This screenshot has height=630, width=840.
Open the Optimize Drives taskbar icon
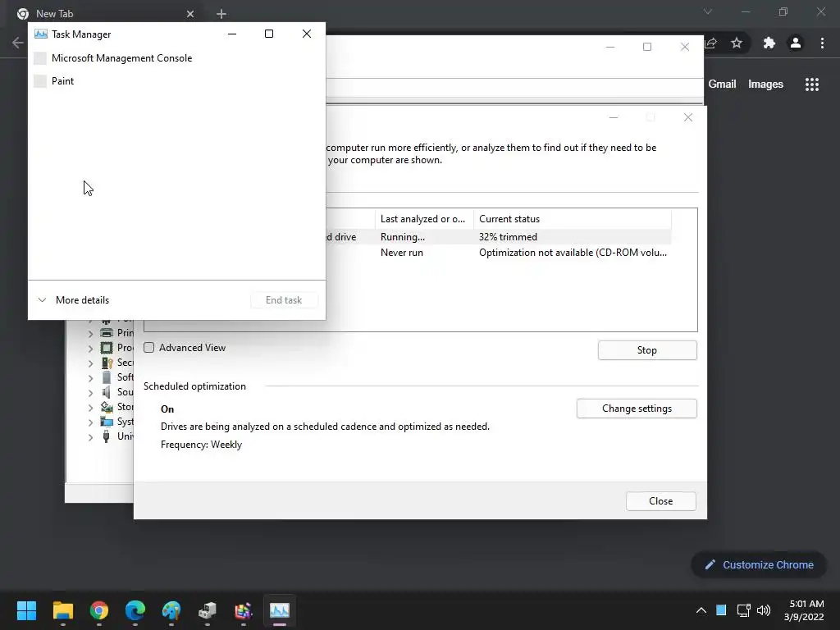click(x=243, y=610)
